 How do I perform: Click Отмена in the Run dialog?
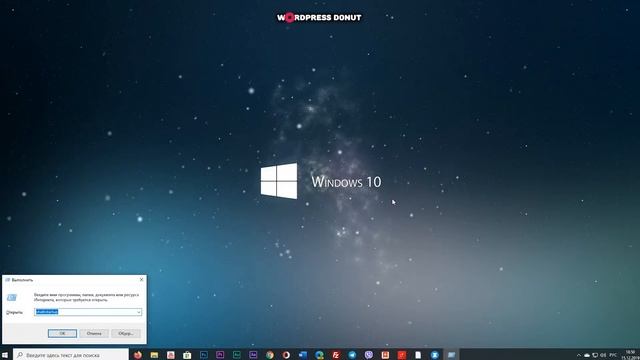(94, 333)
